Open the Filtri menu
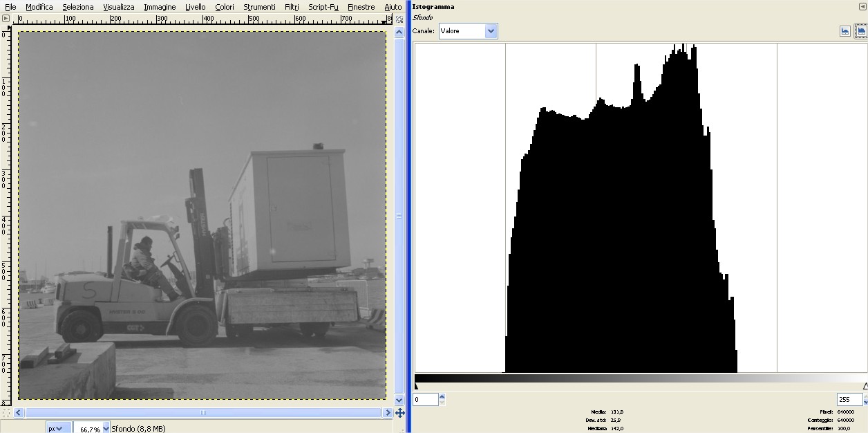 tap(292, 7)
